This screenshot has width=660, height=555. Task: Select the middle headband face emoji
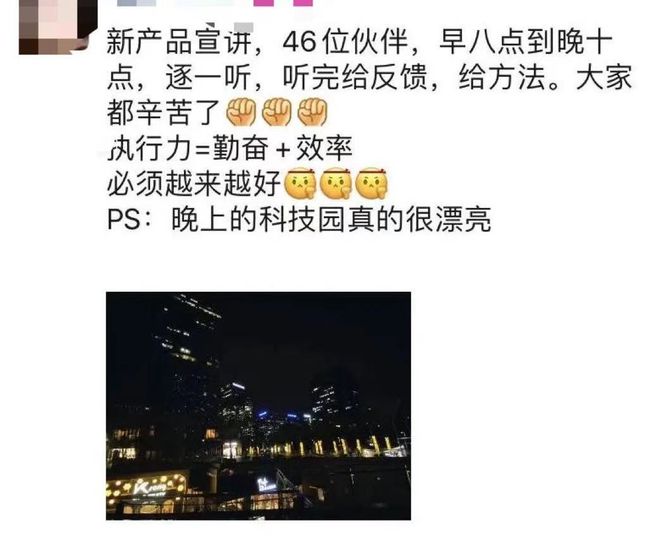tap(336, 183)
